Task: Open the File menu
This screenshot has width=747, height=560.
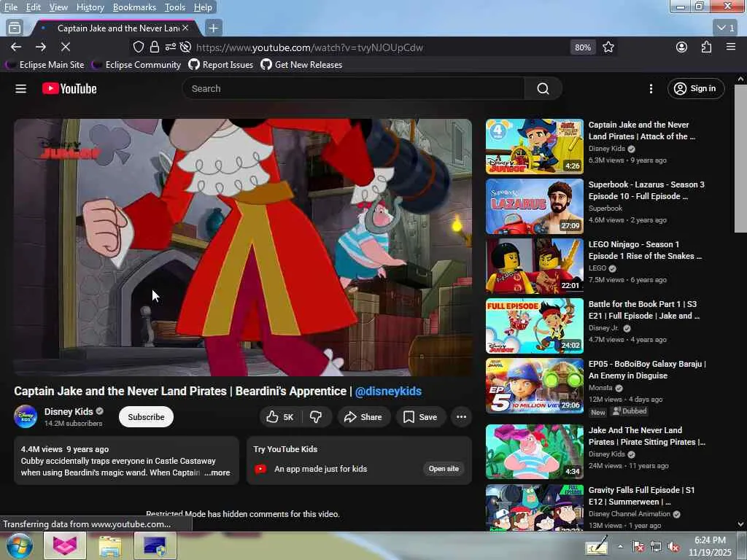Action: pyautogui.click(x=10, y=7)
